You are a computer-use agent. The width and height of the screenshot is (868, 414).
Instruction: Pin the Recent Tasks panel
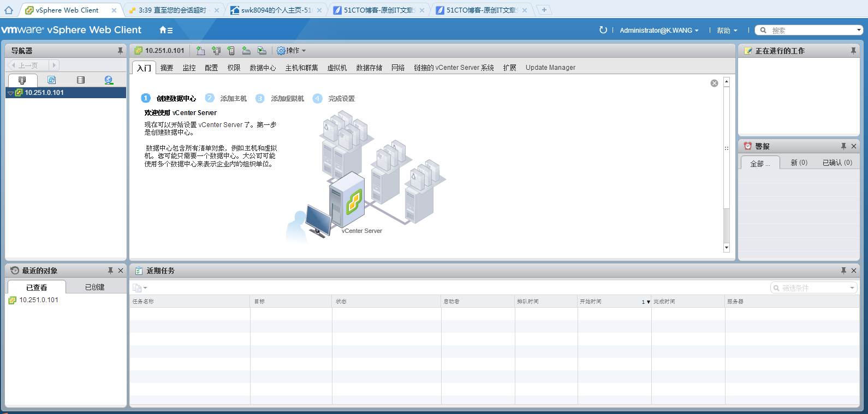843,271
